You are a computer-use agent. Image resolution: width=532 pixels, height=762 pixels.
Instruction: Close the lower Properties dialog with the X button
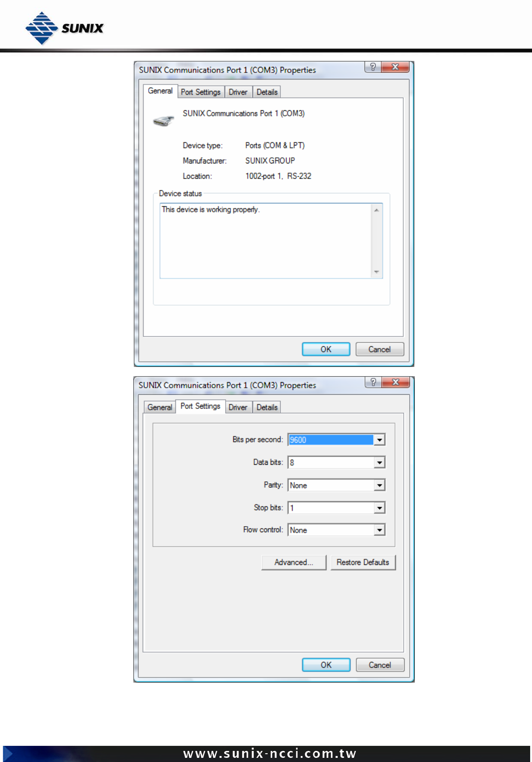395,382
